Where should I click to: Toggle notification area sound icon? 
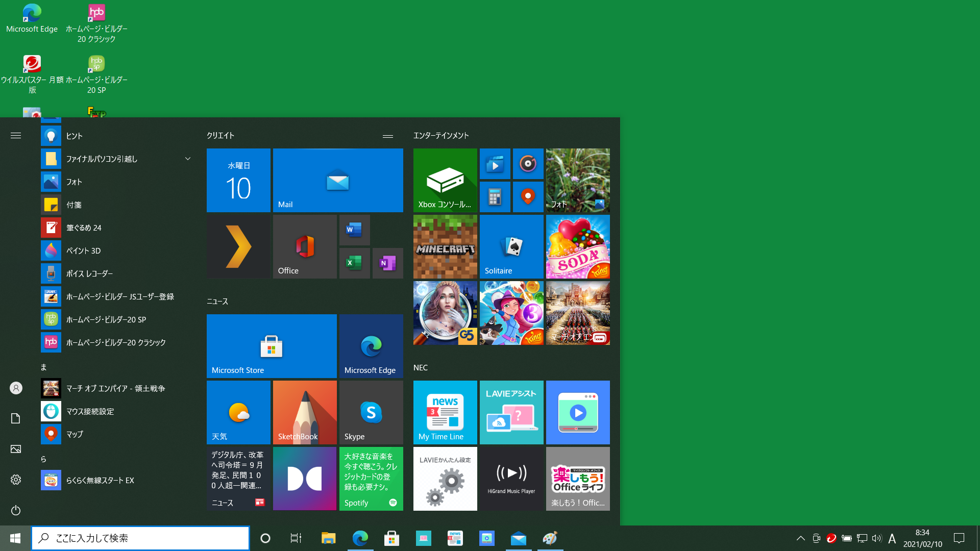click(x=877, y=538)
